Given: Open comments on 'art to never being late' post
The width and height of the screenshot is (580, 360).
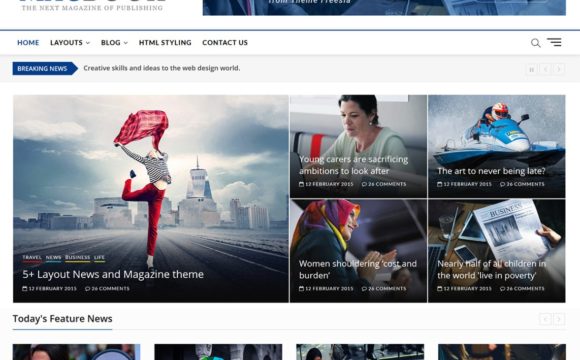Looking at the screenshot, I should (x=522, y=184).
